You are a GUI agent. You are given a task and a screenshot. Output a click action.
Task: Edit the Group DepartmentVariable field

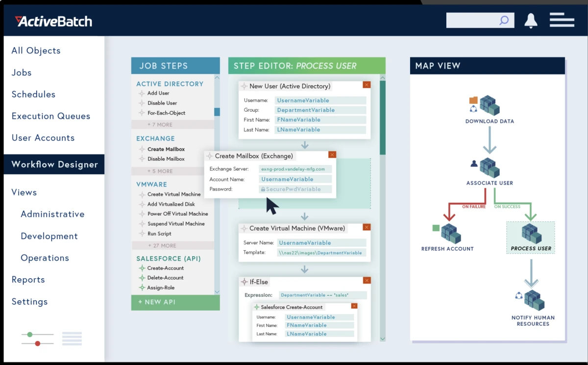tap(320, 110)
